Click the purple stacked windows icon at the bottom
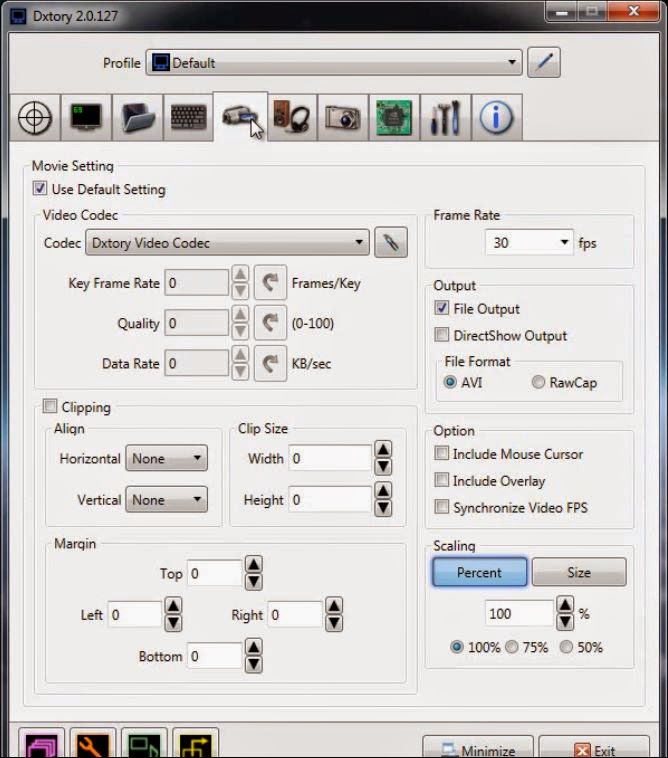The image size is (668, 758). pyautogui.click(x=42, y=743)
